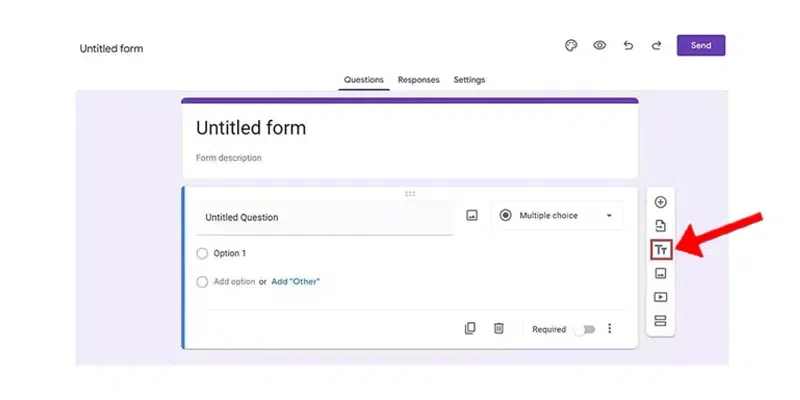Open the question's three-dot more options menu
The height and width of the screenshot is (400, 800).
point(610,329)
